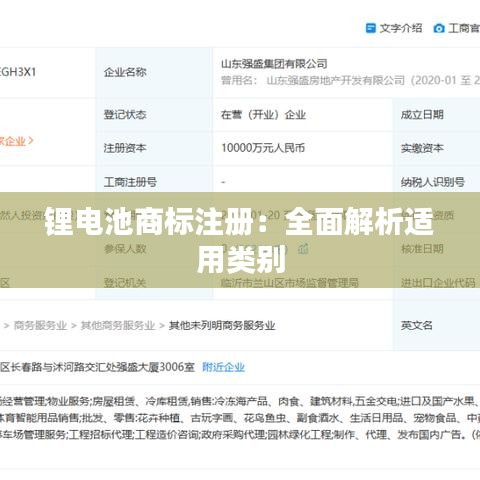Click the 英文名 label cell
Image resolution: width=480 pixels, height=480 pixels.
(x=437, y=325)
